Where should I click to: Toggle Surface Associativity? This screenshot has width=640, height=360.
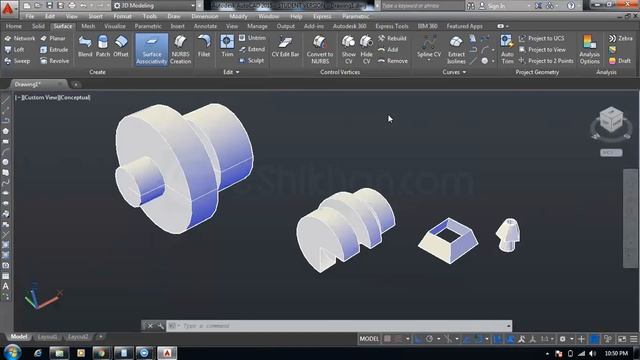pyautogui.click(x=151, y=49)
